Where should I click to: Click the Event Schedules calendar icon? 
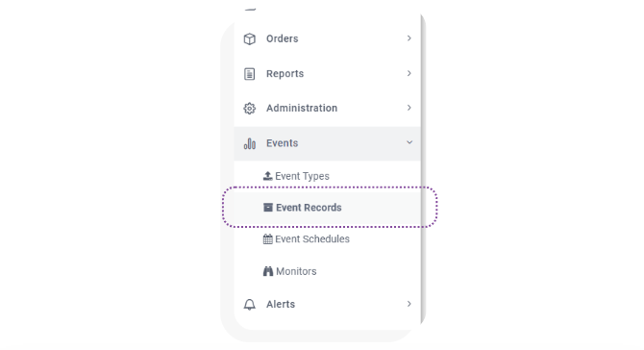[x=268, y=239]
